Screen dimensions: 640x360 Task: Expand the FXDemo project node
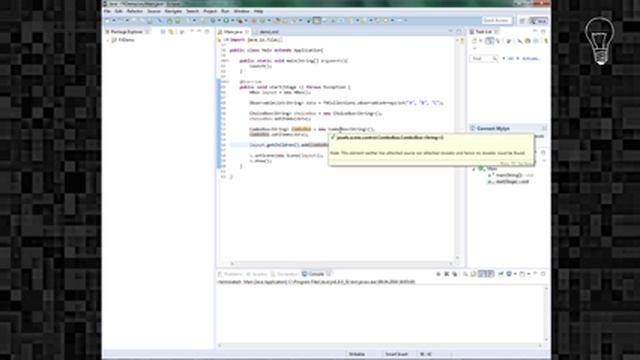108,40
